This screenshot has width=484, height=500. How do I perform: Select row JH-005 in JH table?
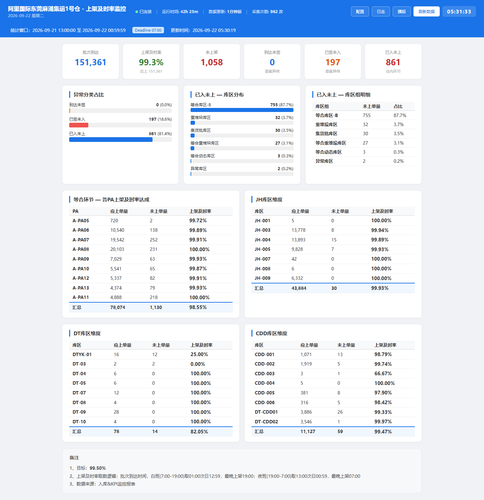tap(333, 249)
